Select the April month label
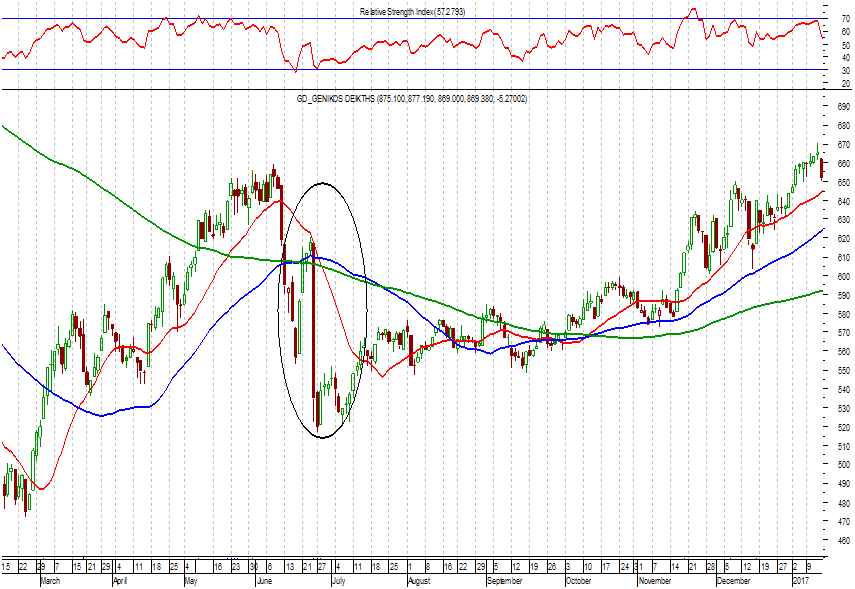The height and width of the screenshot is (589, 855). (x=120, y=581)
